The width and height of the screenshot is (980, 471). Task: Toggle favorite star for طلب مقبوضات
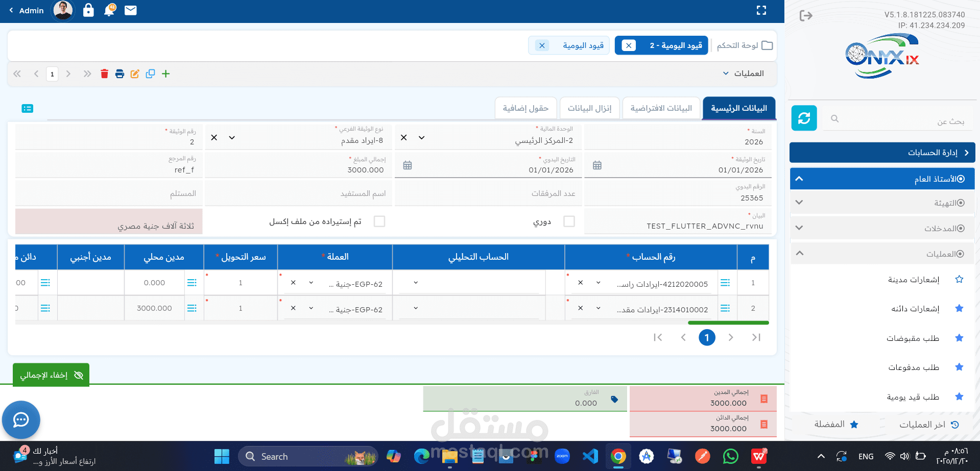pos(959,338)
